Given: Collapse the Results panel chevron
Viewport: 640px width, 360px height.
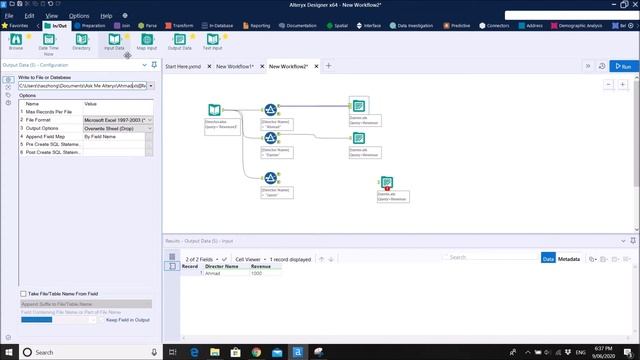Looking at the screenshot, I should coord(623,241).
